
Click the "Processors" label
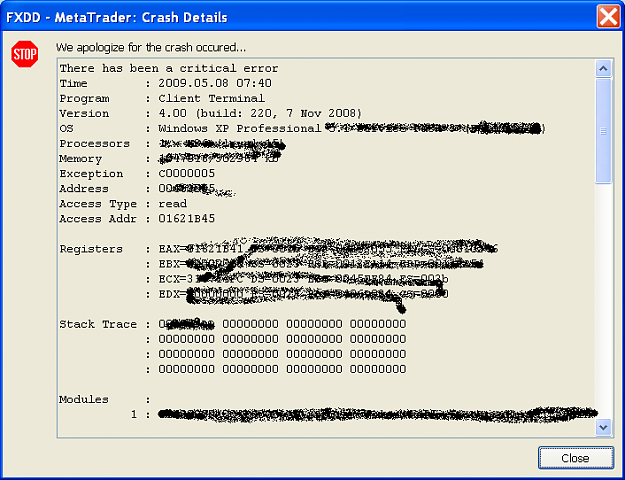tap(94, 144)
